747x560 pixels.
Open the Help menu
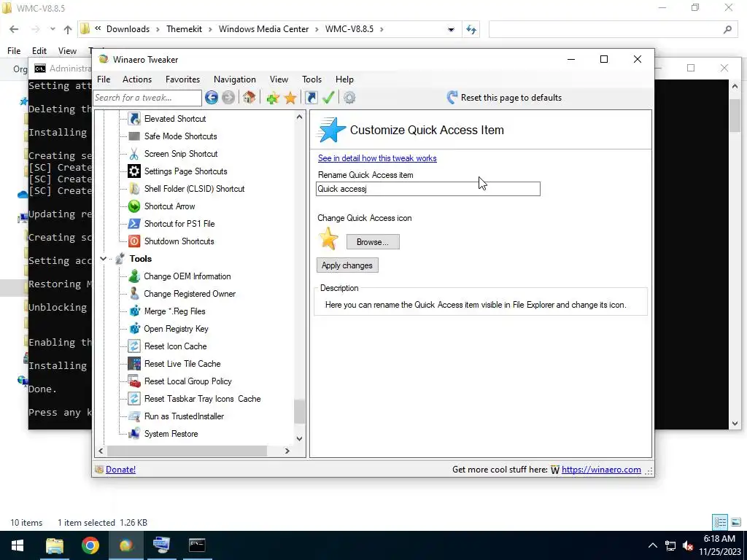[344, 79]
